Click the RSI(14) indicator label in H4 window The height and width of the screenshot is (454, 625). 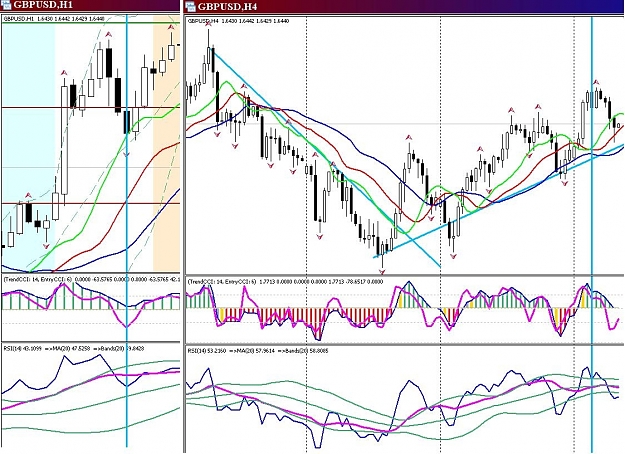[258, 351]
